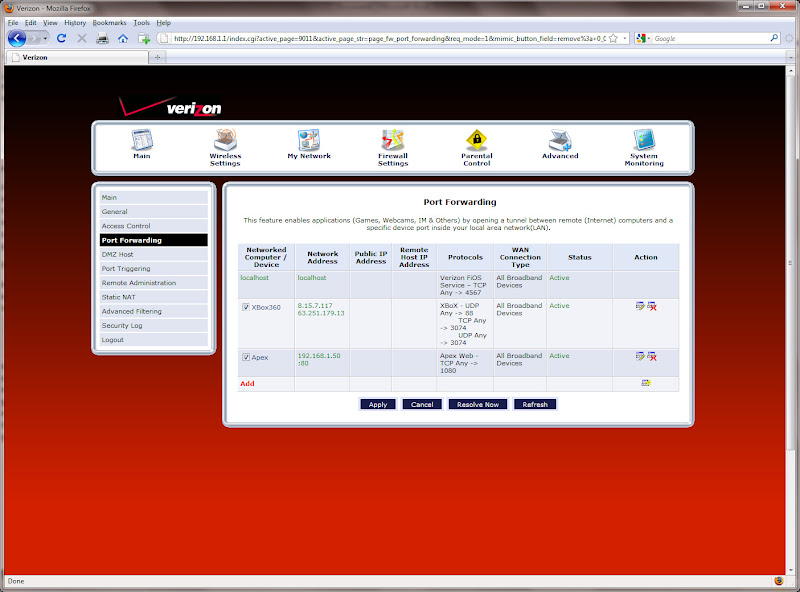800x592 pixels.
Task: Open the Bookmarks menu
Action: coord(109,22)
